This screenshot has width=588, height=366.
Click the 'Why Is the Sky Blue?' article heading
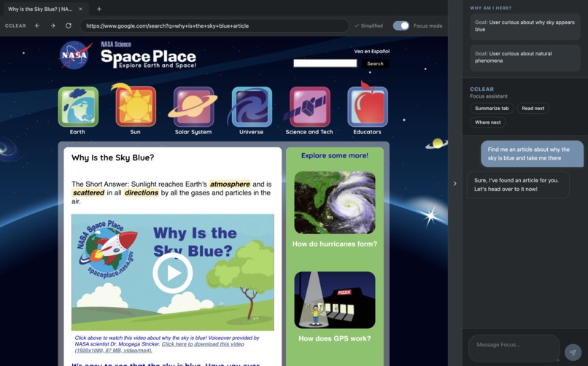pos(113,157)
